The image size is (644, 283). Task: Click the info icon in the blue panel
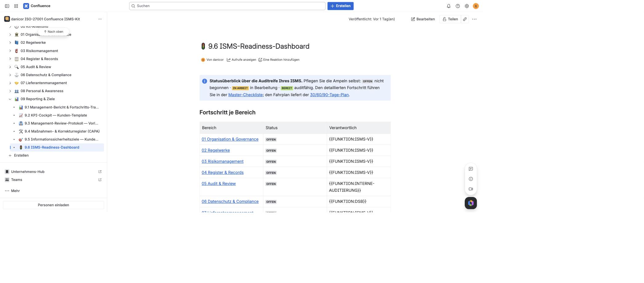[x=205, y=81]
